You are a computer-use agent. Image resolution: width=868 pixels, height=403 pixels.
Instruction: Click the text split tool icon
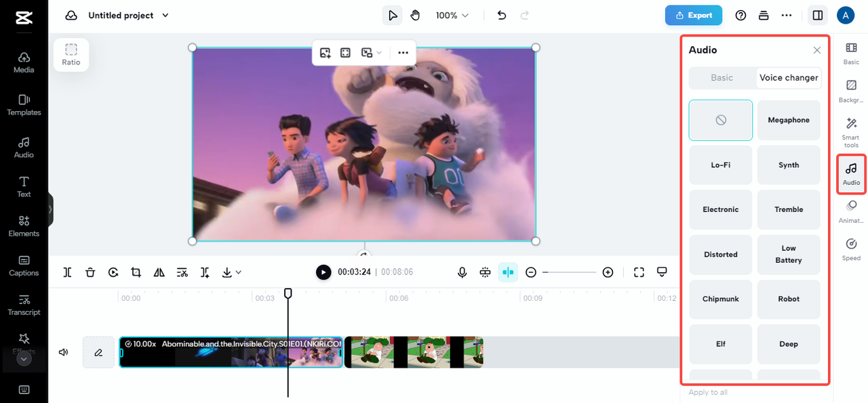(x=205, y=272)
